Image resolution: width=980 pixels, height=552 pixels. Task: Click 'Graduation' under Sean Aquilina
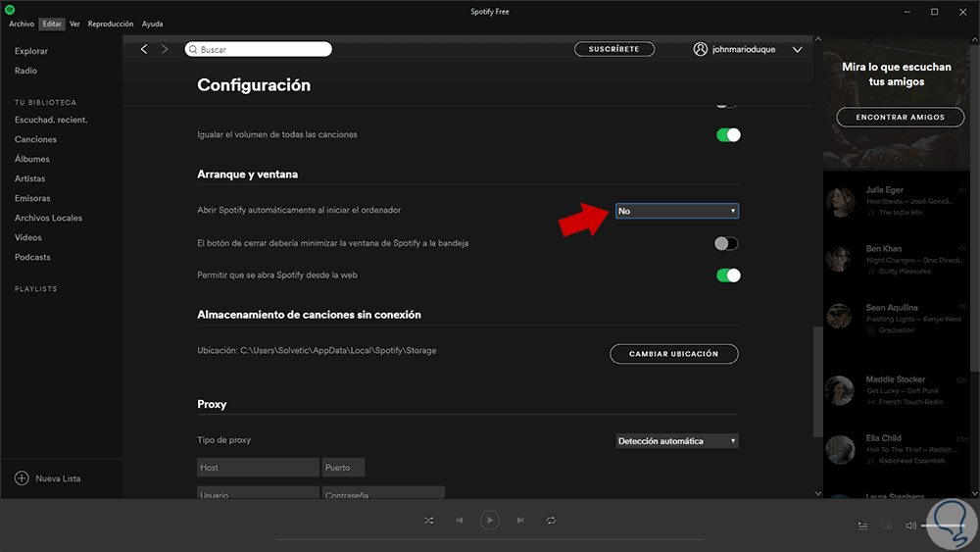tap(897, 330)
